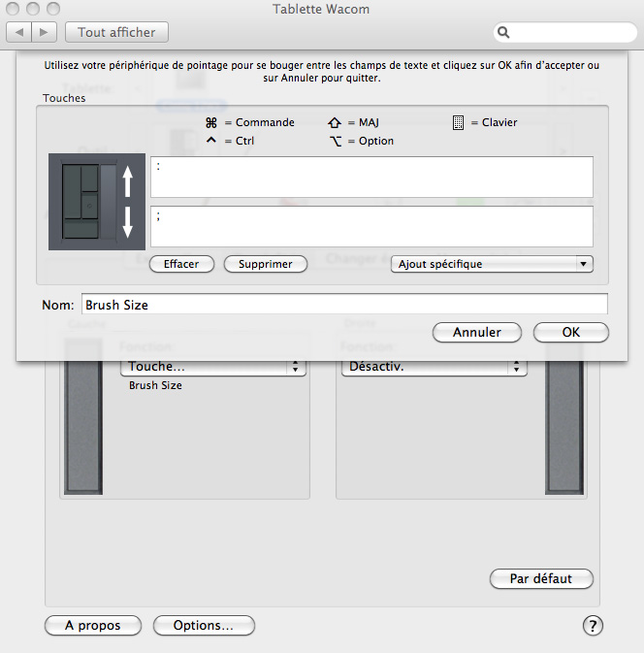Click the back navigation arrow
644x653 pixels.
pos(19,32)
